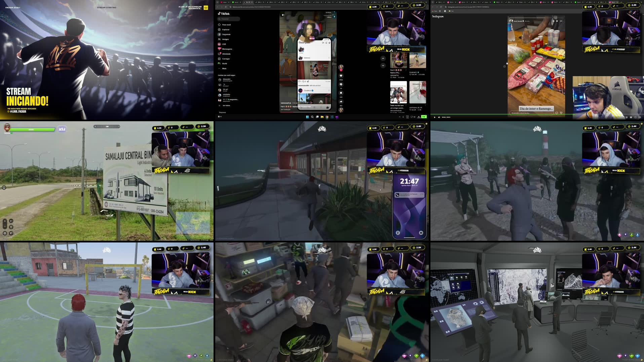Click green 5000 health bar

pyautogui.click(x=33, y=129)
